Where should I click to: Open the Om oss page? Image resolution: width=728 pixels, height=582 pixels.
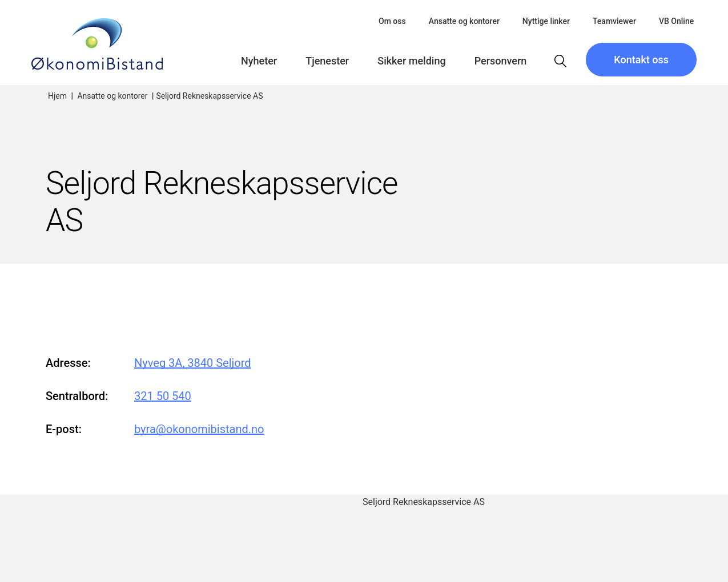point(392,21)
